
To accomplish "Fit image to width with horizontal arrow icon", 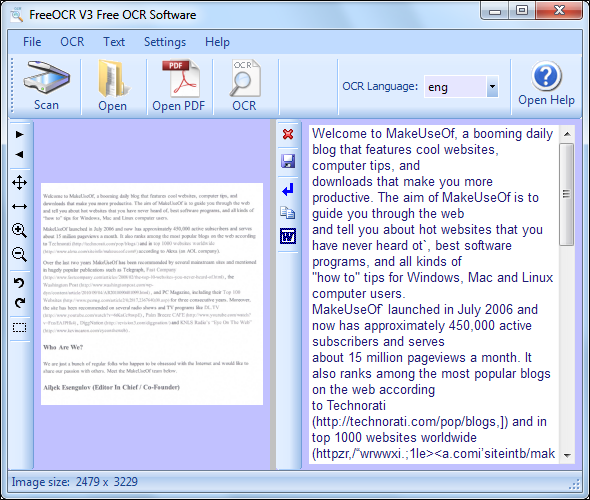I will tap(20, 207).
